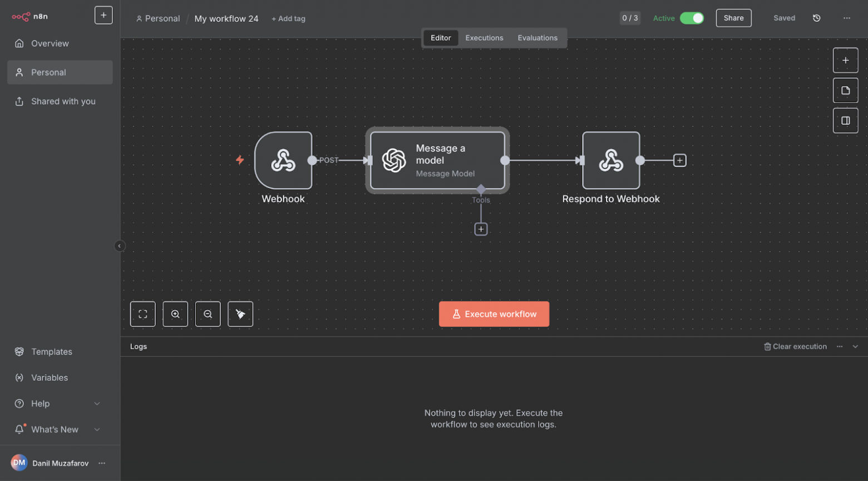Screen dimensions: 868x481
Task: Clear execution data in the Logs panel
Action: [796, 346]
